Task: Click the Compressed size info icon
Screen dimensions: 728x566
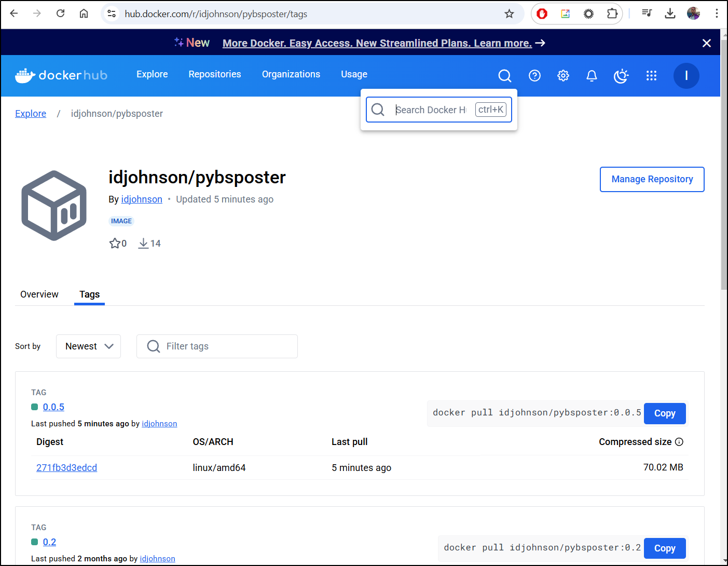Action: tap(679, 442)
